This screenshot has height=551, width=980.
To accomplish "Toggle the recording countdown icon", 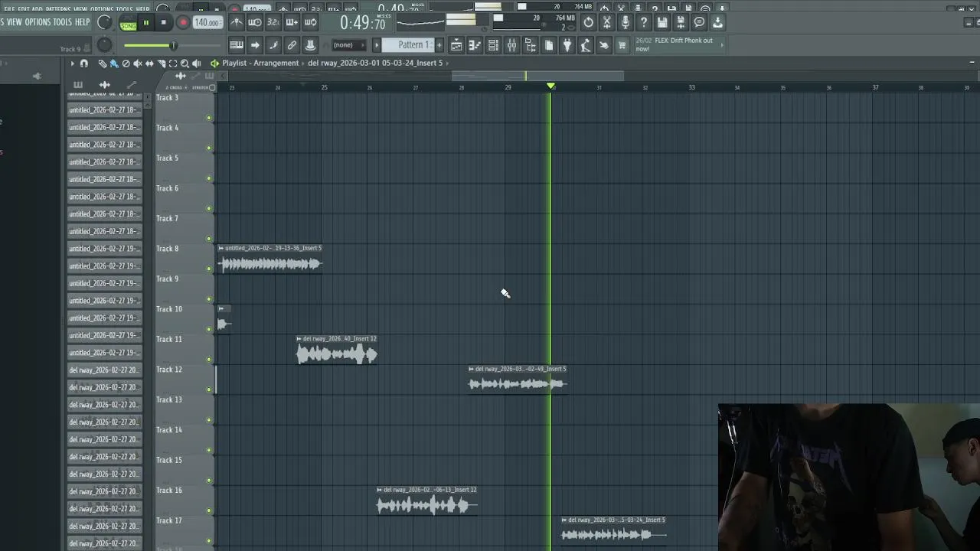I will click(x=273, y=23).
